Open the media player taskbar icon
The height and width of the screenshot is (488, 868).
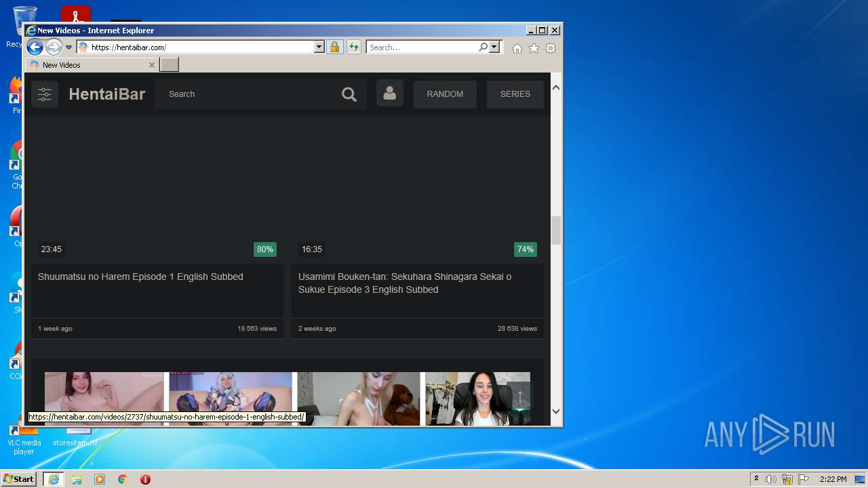(x=100, y=479)
